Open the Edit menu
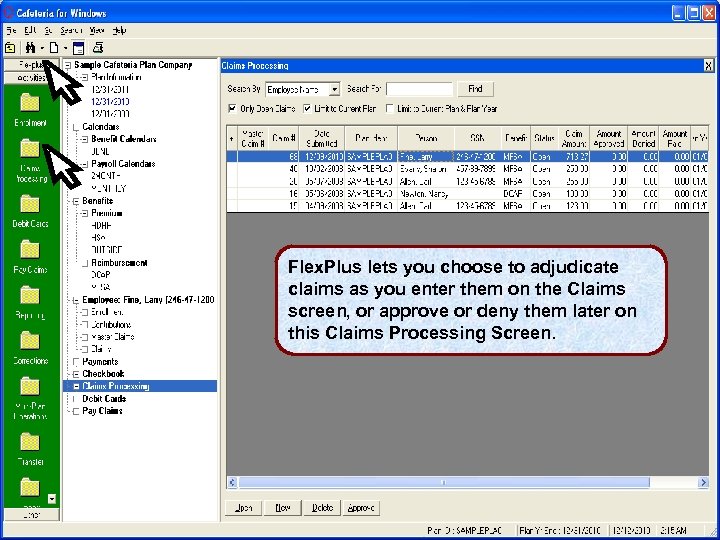The width and height of the screenshot is (720, 540). (x=30, y=30)
